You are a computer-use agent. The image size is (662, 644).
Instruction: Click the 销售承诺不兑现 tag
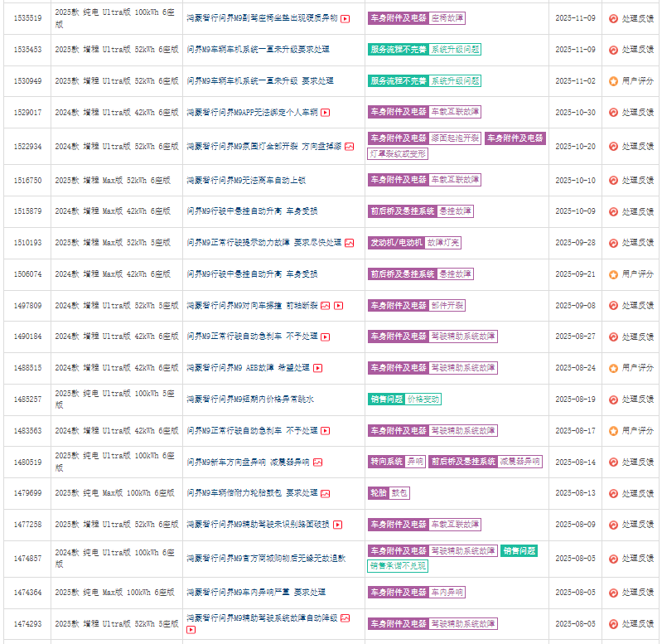point(398,566)
